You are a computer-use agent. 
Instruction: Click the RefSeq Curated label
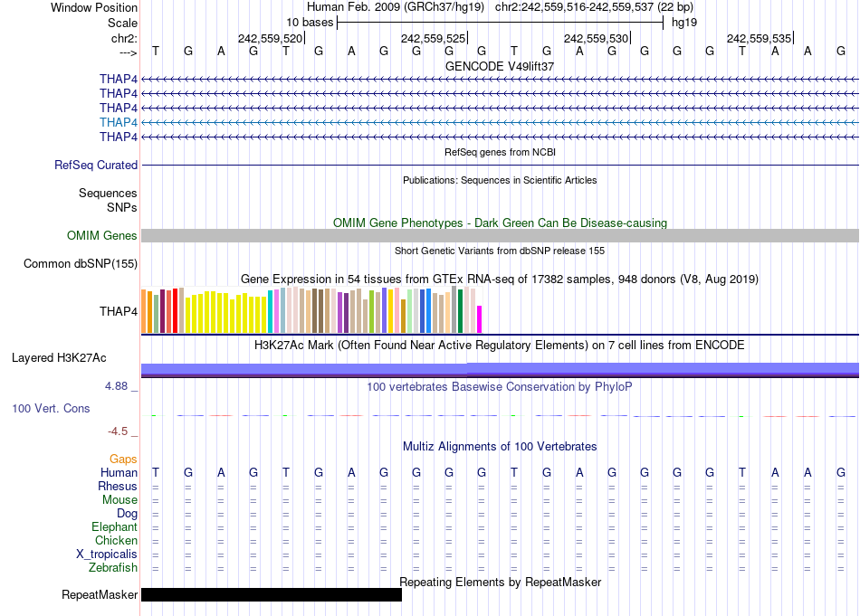point(96,165)
